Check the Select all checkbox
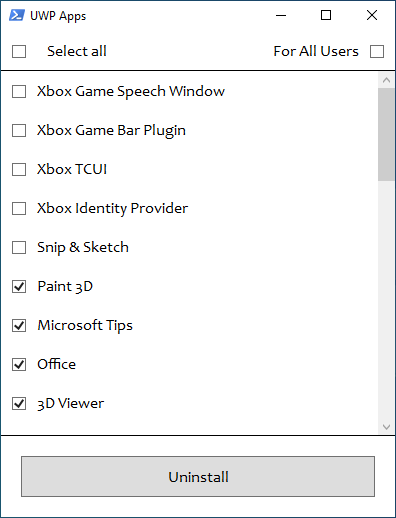 19,52
